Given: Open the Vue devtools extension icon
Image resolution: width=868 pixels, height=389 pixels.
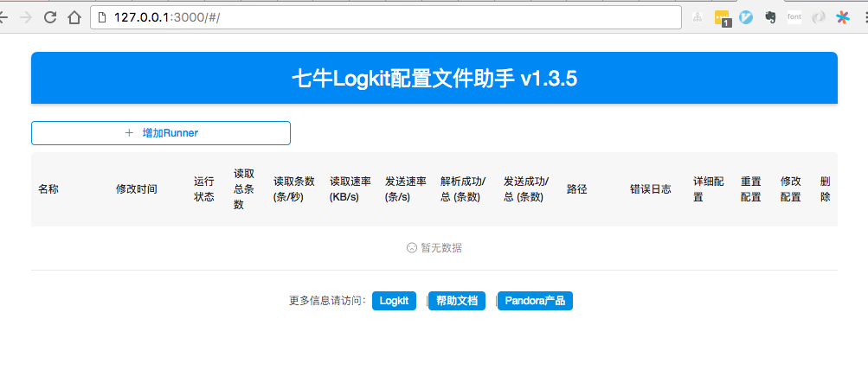Looking at the screenshot, I should click(x=746, y=17).
